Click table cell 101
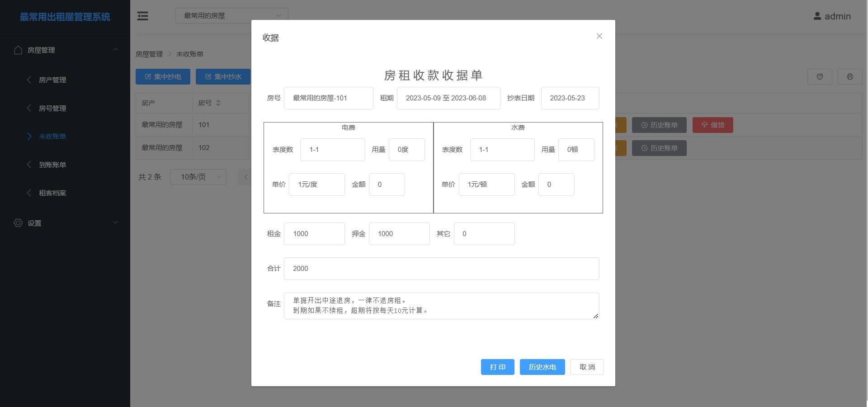 [204, 125]
